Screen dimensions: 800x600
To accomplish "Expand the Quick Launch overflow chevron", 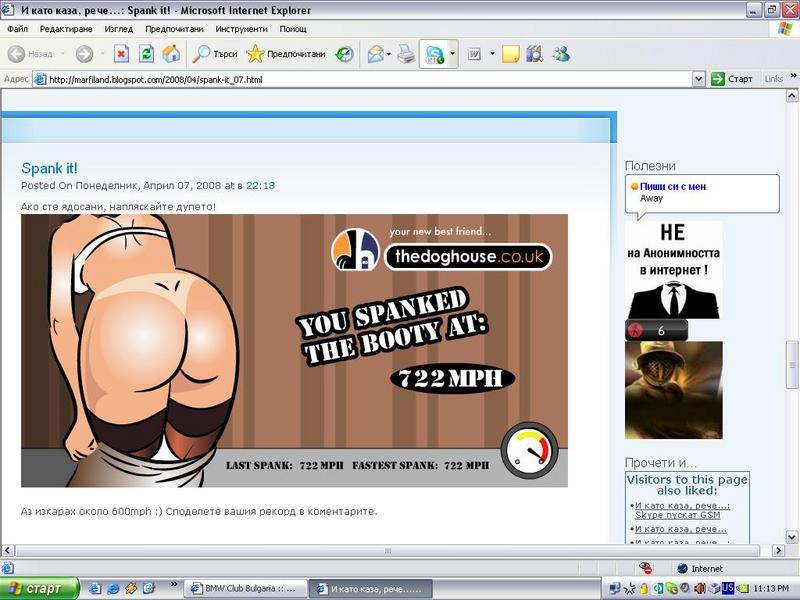I will click(173, 584).
